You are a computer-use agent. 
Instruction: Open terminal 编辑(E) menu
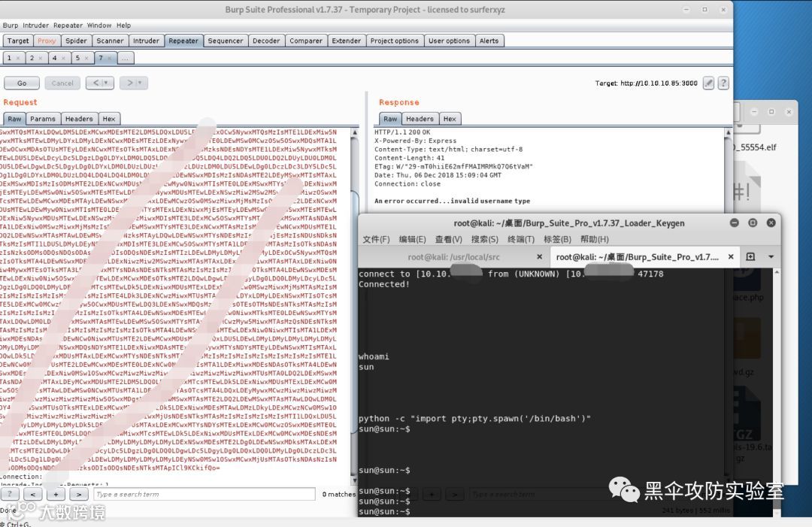pos(412,239)
